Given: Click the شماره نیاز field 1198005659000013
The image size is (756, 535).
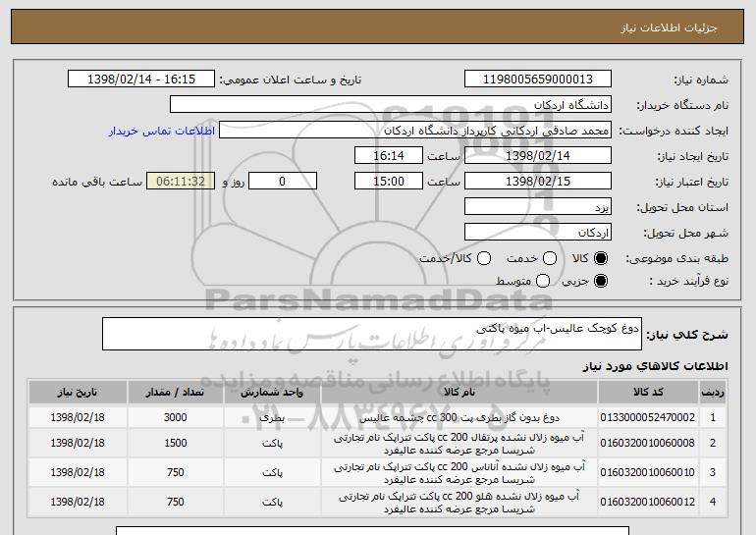Looking at the screenshot, I should [x=538, y=80].
